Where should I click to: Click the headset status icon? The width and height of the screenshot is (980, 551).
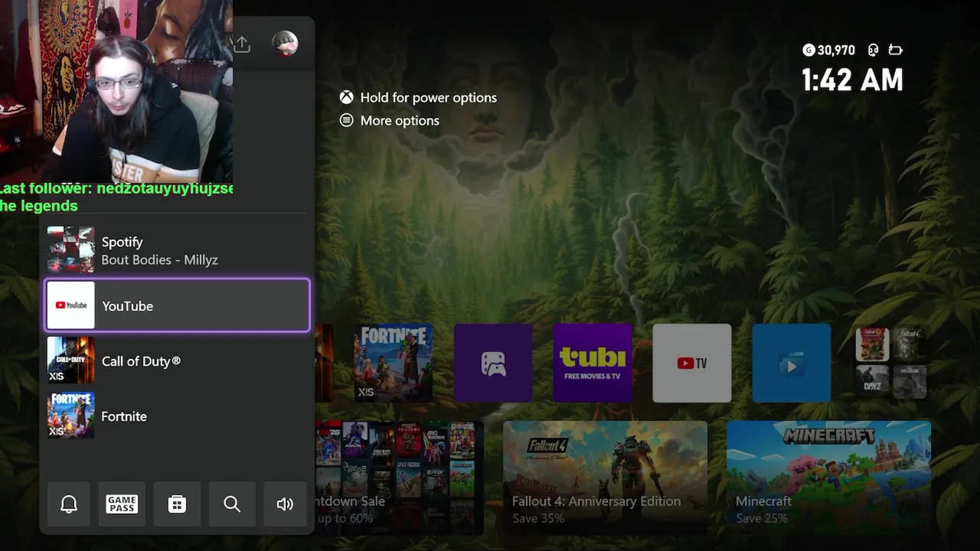click(x=874, y=51)
